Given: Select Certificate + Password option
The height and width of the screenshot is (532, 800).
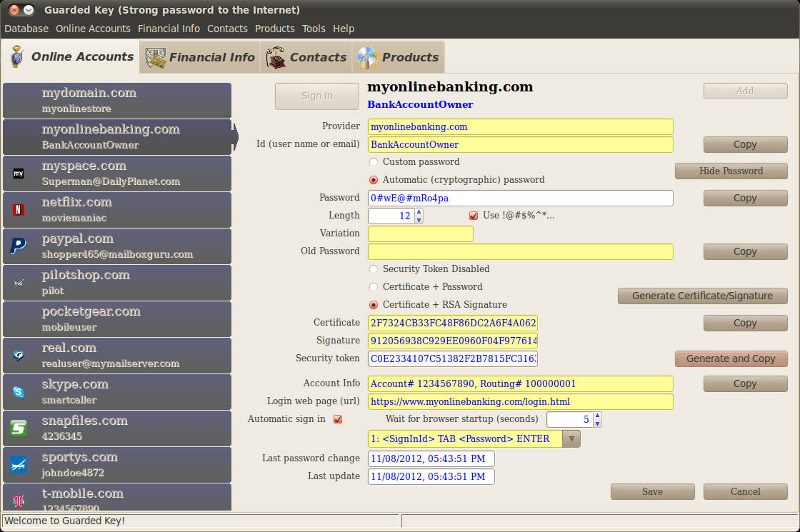Looking at the screenshot, I should 374,287.
